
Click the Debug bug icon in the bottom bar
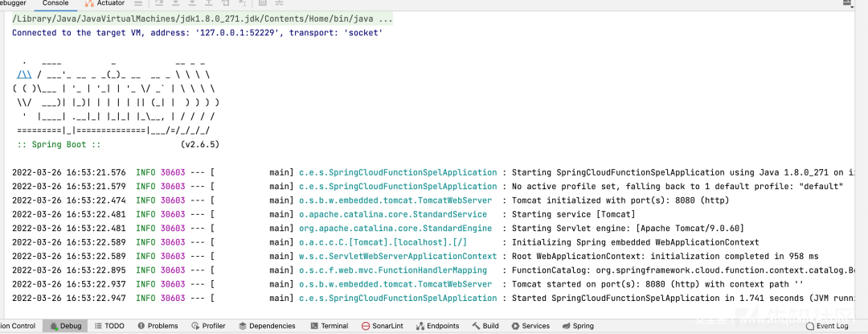[x=55, y=326]
